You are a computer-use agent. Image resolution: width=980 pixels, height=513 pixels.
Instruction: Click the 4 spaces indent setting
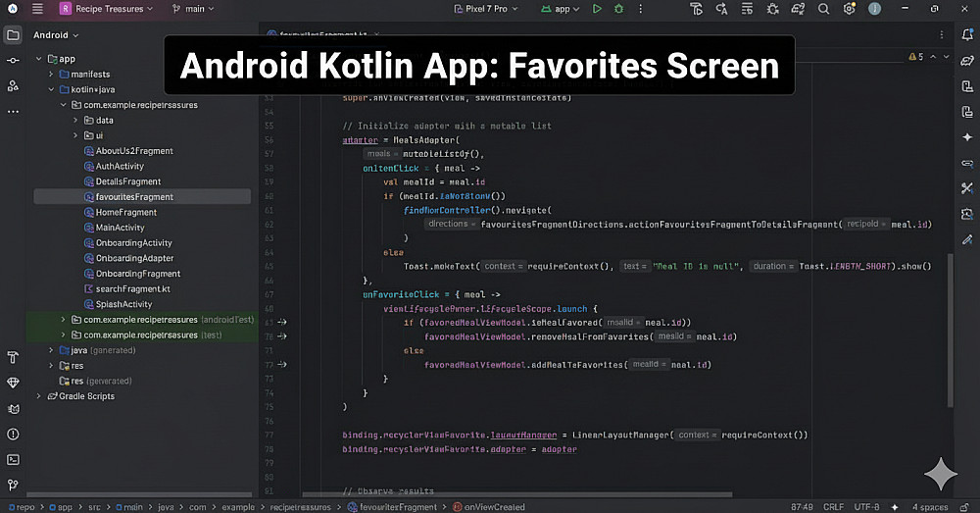coord(930,507)
